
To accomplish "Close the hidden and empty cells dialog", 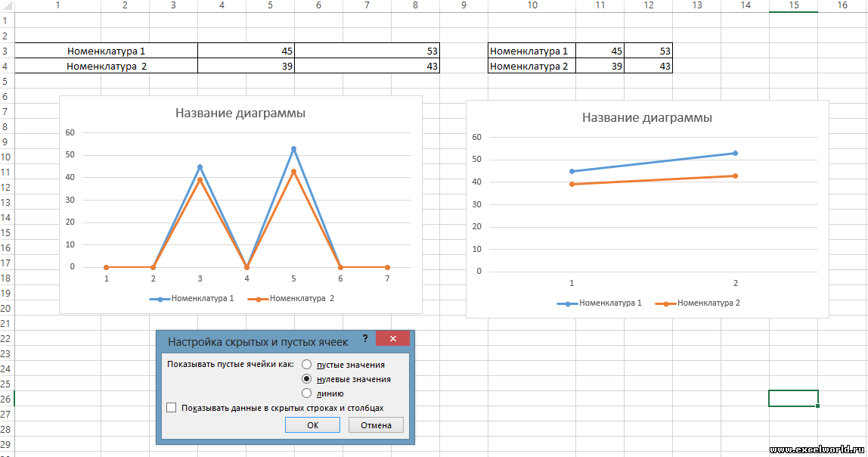I will [x=392, y=338].
